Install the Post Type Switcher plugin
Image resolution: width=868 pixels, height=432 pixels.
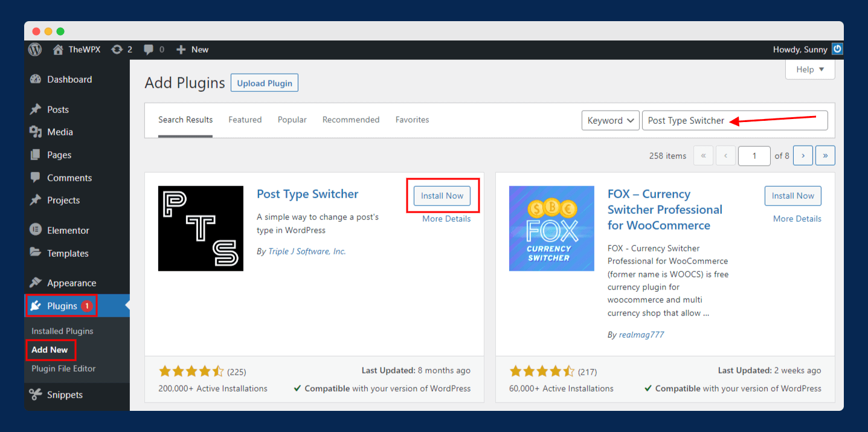click(442, 196)
